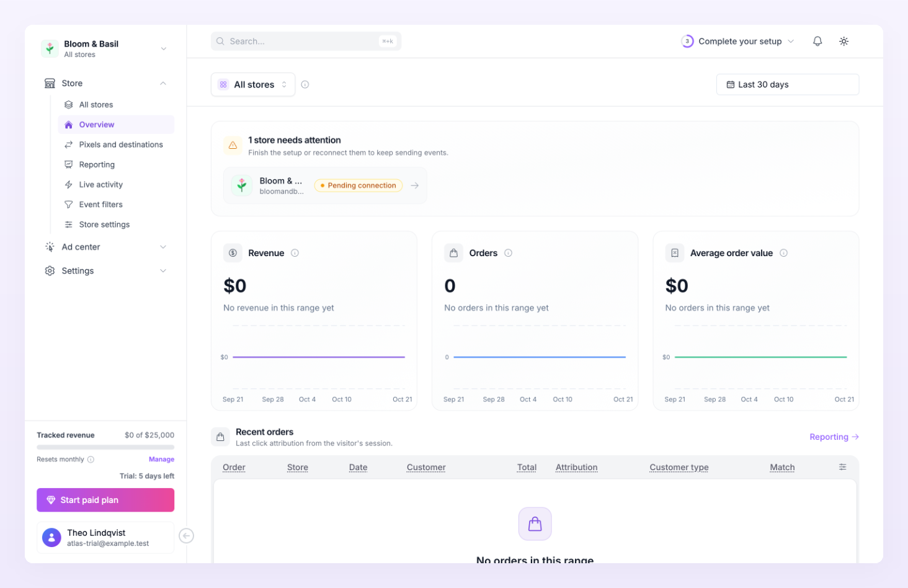Click the Resets monthly info icon
Viewport: 908px width, 588px height.
click(91, 460)
